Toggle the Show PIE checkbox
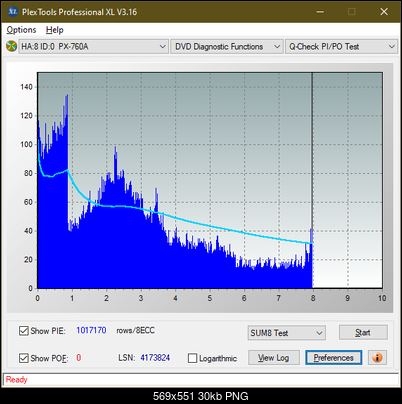This screenshot has width=402, height=404. (x=24, y=331)
